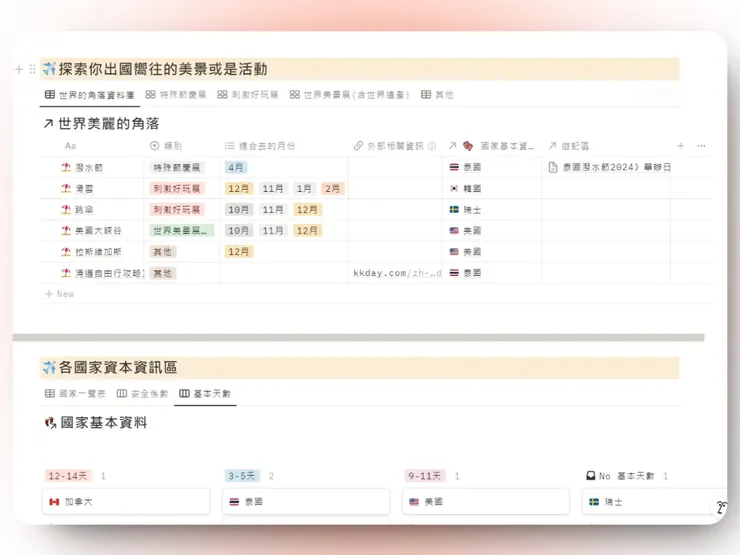This screenshot has width=740, height=555.
Task: Click the 其他 tag in 拉斯維加斯 row
Action: [163, 252]
